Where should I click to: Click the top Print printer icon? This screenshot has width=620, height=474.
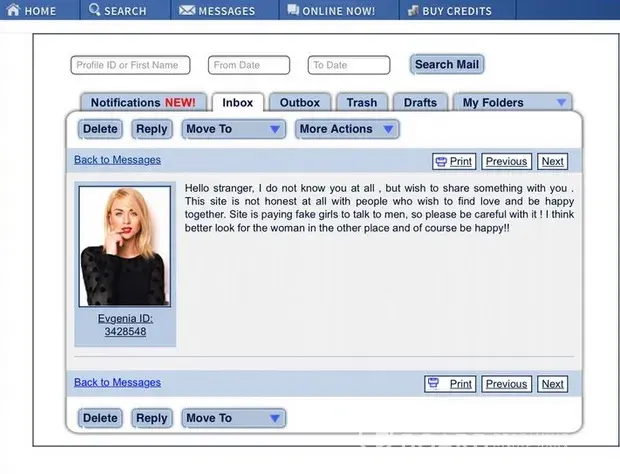(x=440, y=161)
